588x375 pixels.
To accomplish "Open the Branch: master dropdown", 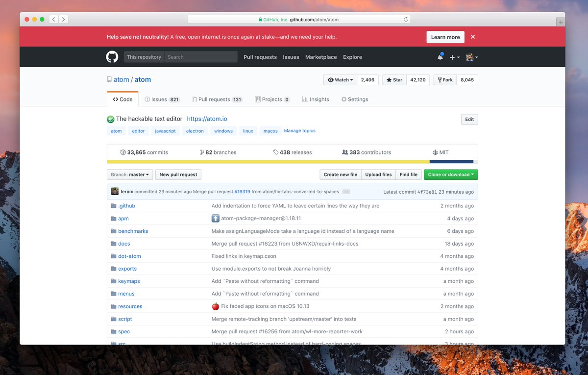I will [x=130, y=175].
